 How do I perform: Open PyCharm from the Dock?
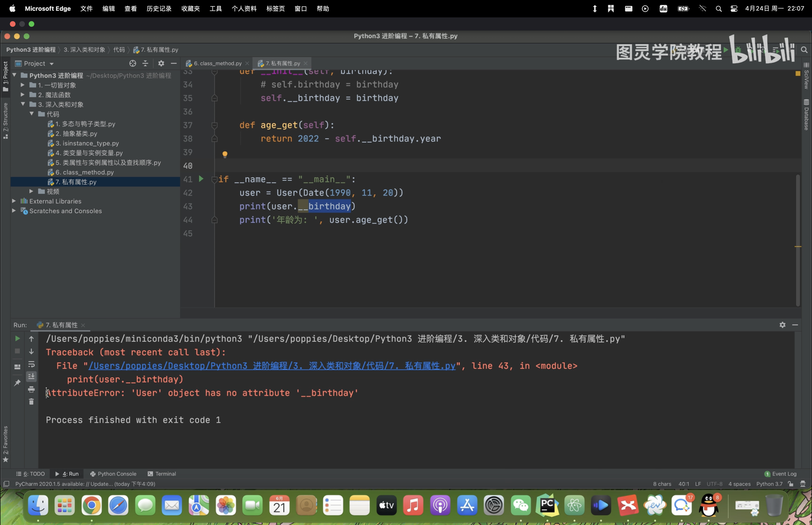548,505
